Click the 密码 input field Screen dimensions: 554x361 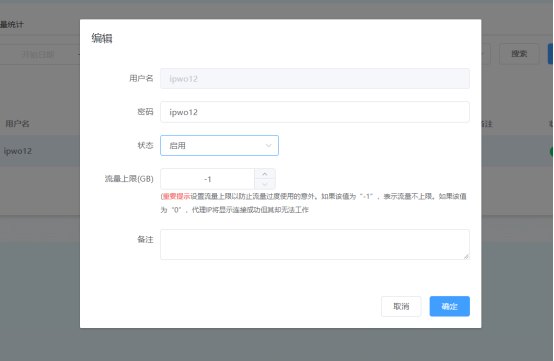(x=315, y=112)
